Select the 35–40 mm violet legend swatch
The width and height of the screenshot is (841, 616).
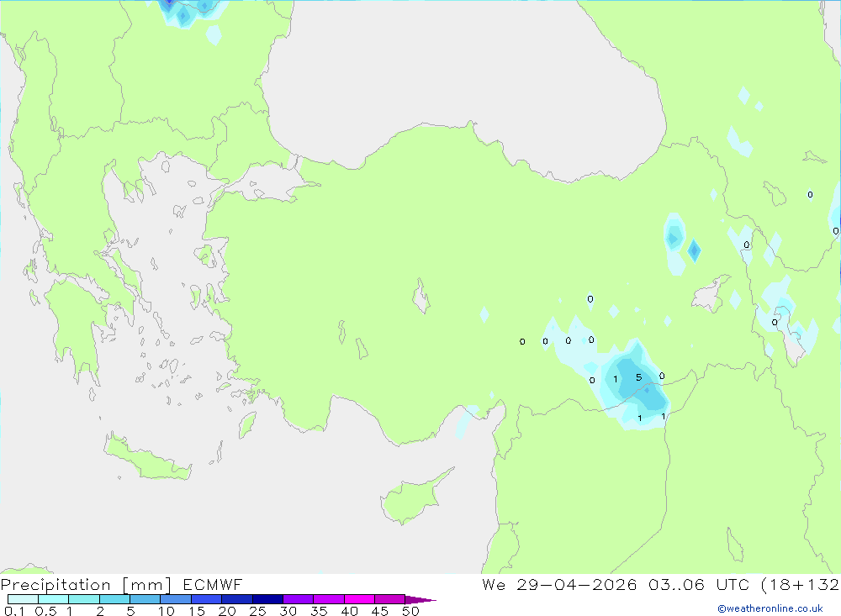pyautogui.click(x=328, y=599)
